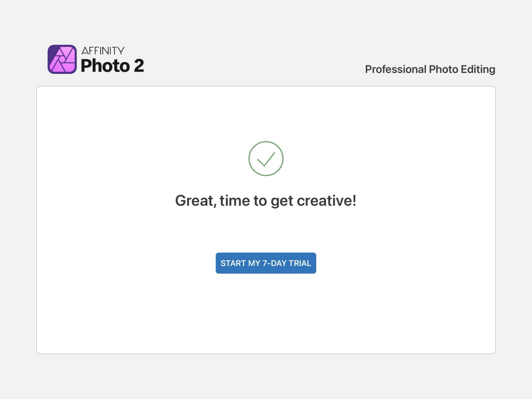Click the 'Photo 2' product name text
Viewport: 532px width, 399px height.
coord(112,66)
